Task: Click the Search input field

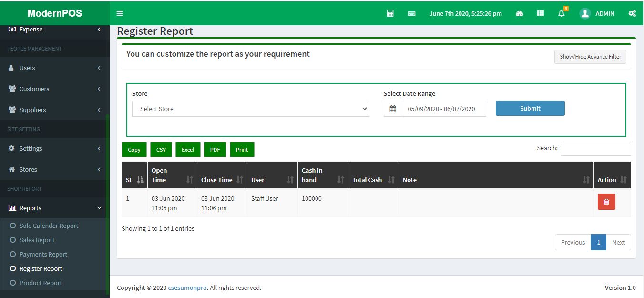Action: tap(595, 149)
